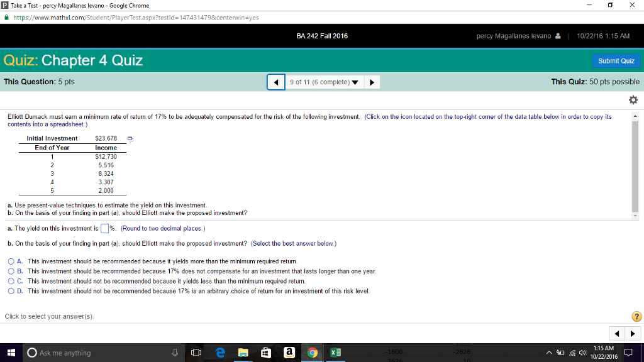Click the year 5 income '2,000' cell
This screenshot has width=644, height=362.
106,191
